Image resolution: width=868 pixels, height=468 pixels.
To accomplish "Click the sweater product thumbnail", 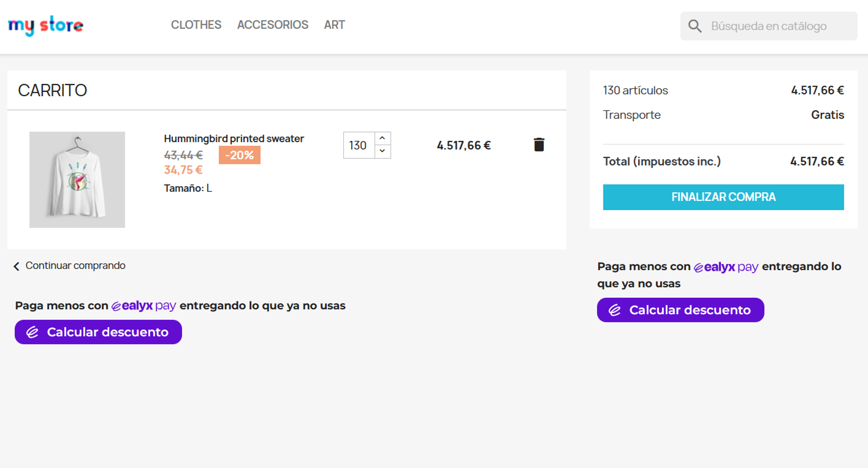I will click(x=77, y=180).
